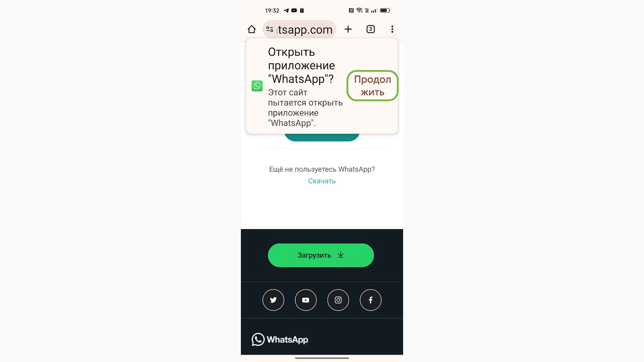
Task: Open YouTube social media link
Action: 306,300
